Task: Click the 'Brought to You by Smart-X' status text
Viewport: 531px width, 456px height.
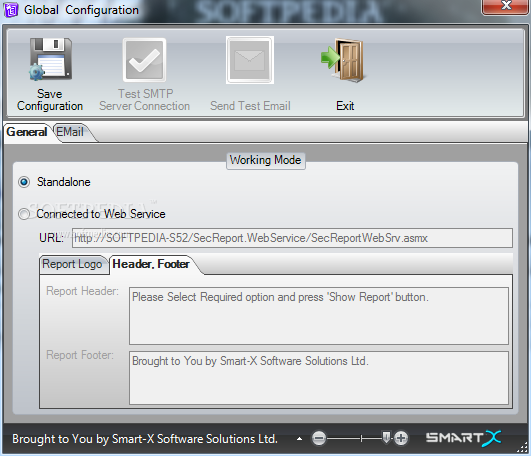Action: (145, 439)
